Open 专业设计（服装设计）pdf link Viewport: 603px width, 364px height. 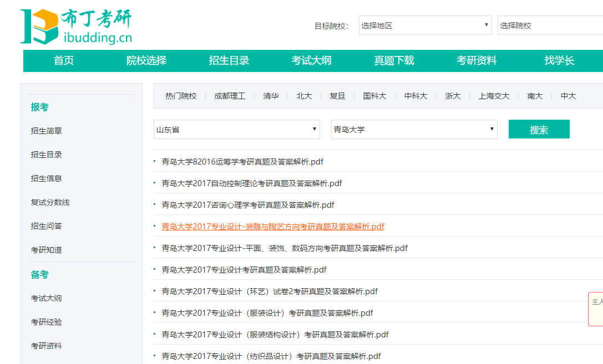pos(267,313)
